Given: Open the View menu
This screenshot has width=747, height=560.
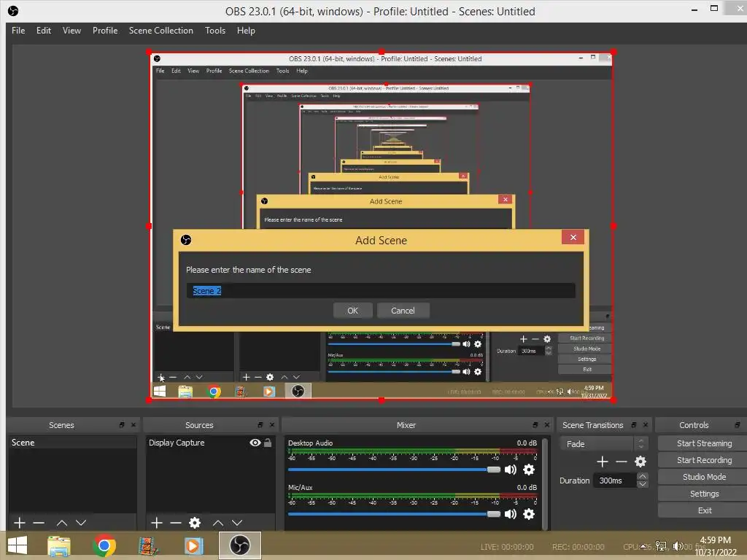Looking at the screenshot, I should coord(71,31).
